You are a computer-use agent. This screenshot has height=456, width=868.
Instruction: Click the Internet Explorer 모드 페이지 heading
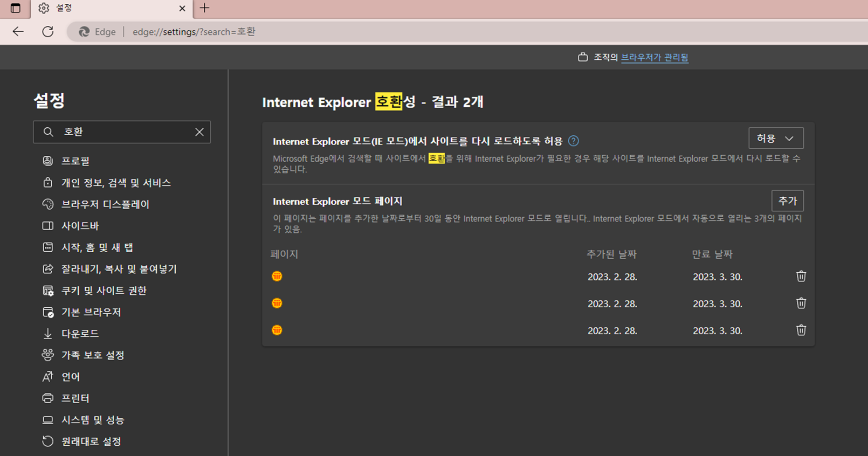(x=337, y=201)
